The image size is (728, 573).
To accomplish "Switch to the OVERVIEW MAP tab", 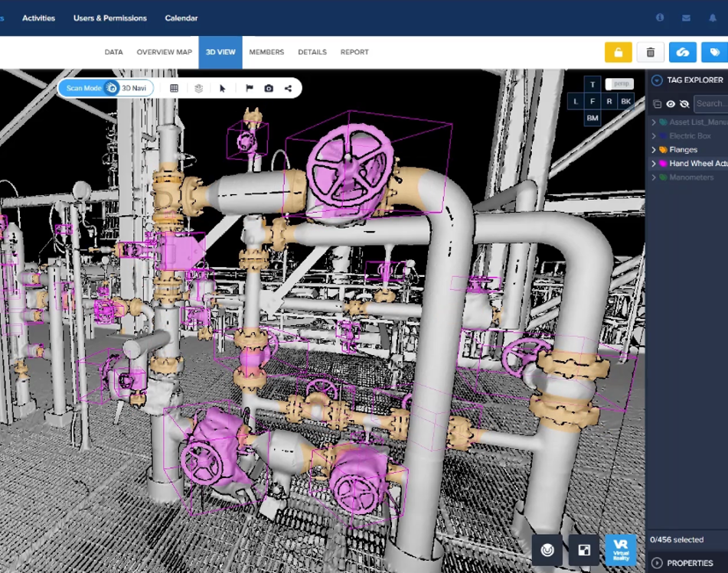I will [165, 52].
